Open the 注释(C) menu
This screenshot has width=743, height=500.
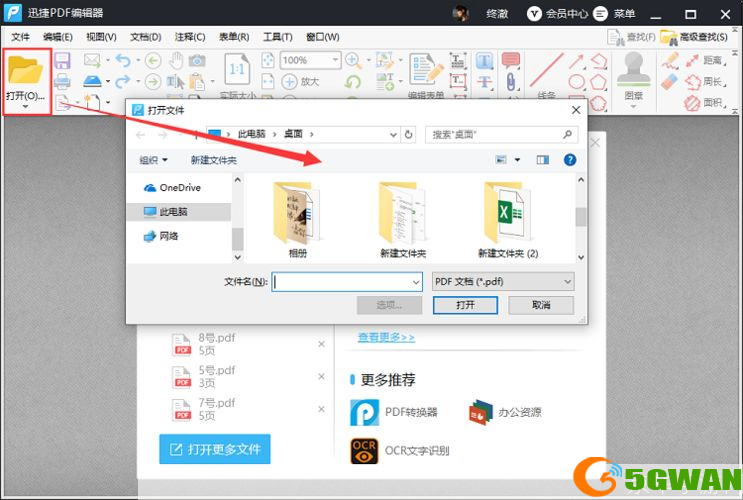190,37
